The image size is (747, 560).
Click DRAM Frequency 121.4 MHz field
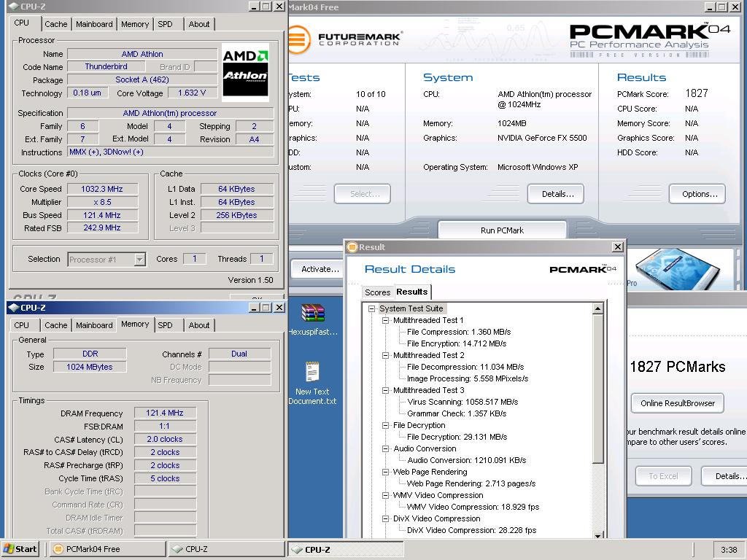point(165,413)
